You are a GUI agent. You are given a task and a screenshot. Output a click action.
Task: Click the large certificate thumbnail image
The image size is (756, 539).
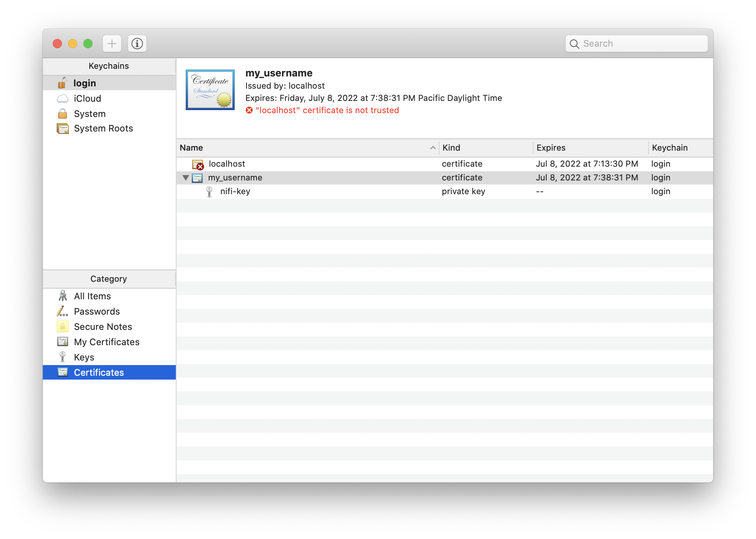coord(210,90)
